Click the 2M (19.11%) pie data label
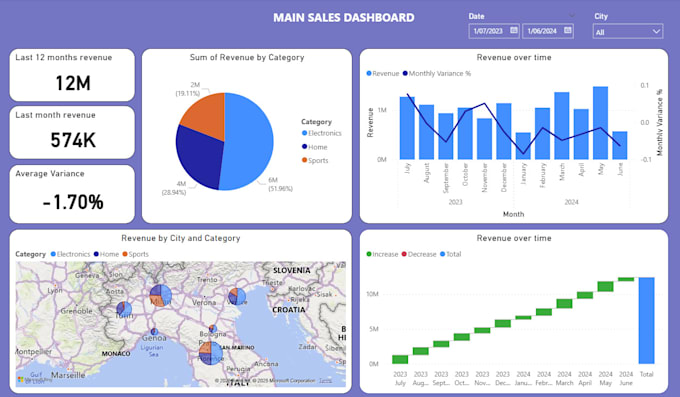 coord(188,89)
